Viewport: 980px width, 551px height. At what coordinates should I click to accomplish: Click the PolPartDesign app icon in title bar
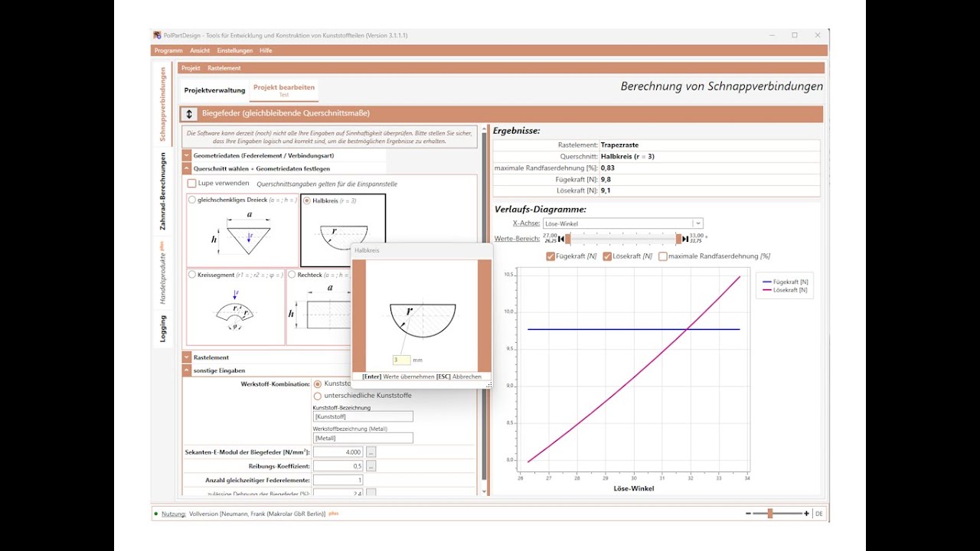pyautogui.click(x=157, y=35)
